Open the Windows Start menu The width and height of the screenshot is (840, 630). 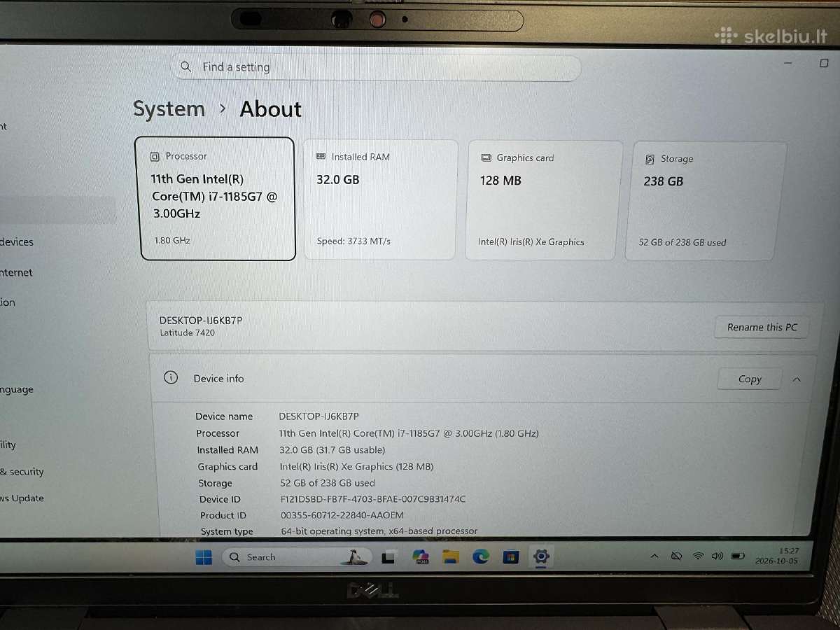(204, 557)
